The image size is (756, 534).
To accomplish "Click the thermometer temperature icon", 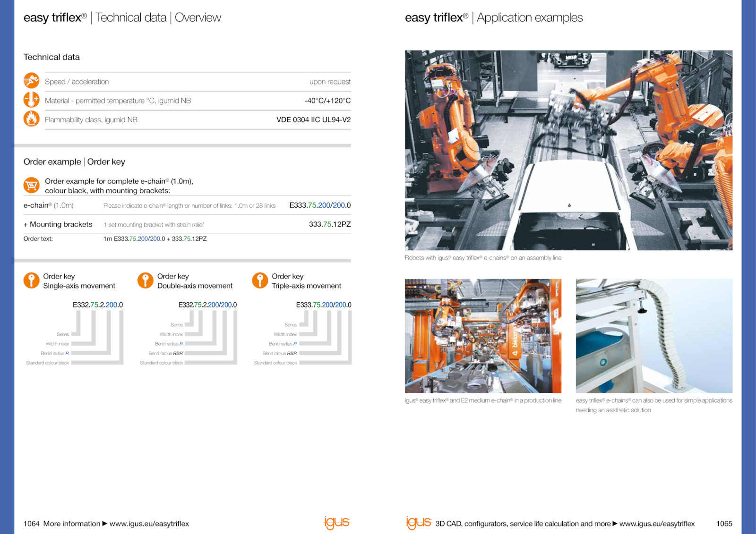I will (32, 100).
